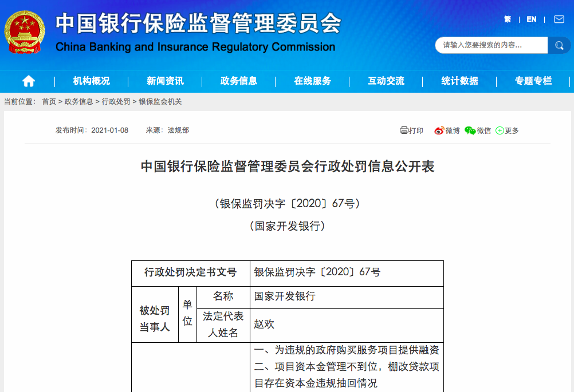Open the 统计数据 menu
The height and width of the screenshot is (392, 574).
pos(460,81)
